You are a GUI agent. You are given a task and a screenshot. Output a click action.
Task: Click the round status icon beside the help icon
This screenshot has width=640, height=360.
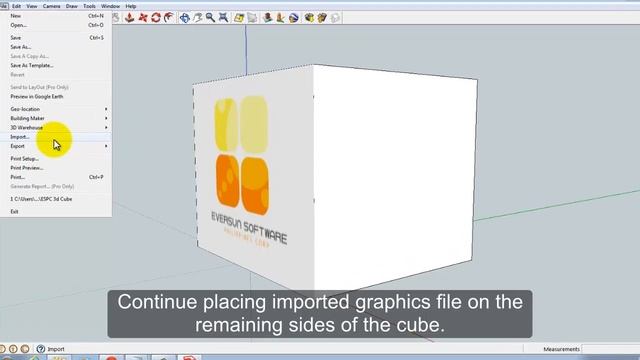(x=25, y=349)
